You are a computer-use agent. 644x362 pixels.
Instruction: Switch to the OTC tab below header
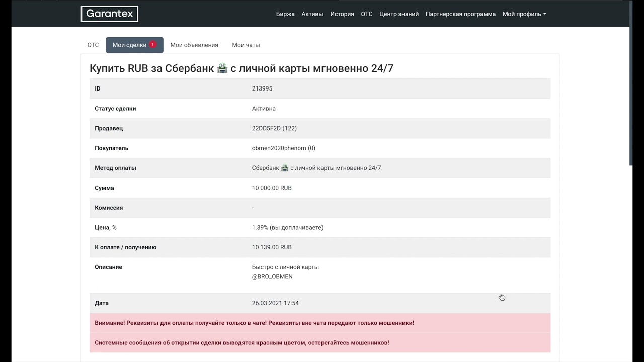pyautogui.click(x=93, y=45)
